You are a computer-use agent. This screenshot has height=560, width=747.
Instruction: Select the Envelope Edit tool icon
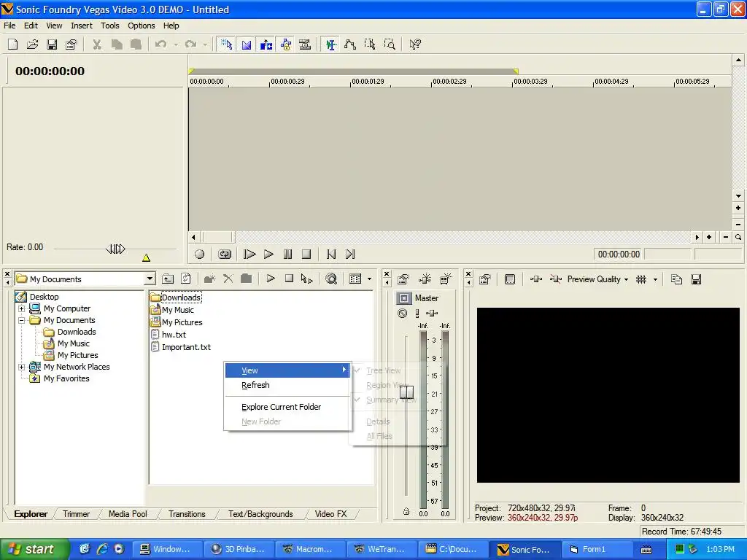(350, 44)
